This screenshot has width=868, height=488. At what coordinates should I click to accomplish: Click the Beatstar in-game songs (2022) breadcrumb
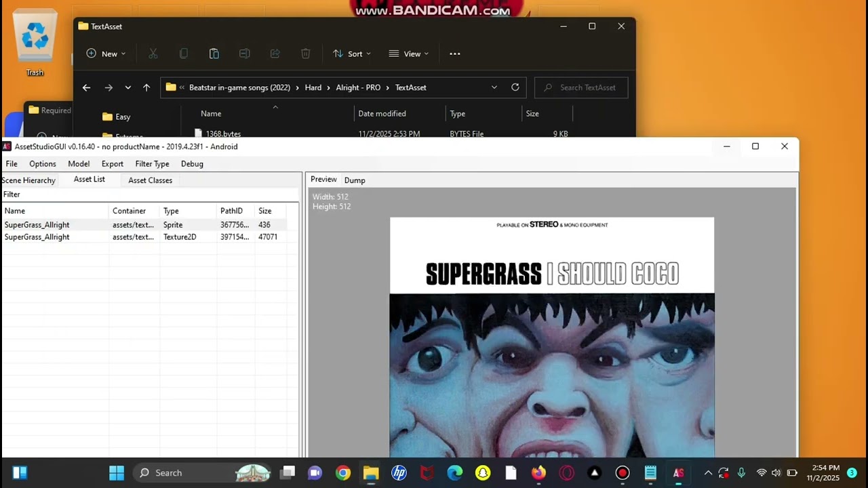[x=239, y=87]
